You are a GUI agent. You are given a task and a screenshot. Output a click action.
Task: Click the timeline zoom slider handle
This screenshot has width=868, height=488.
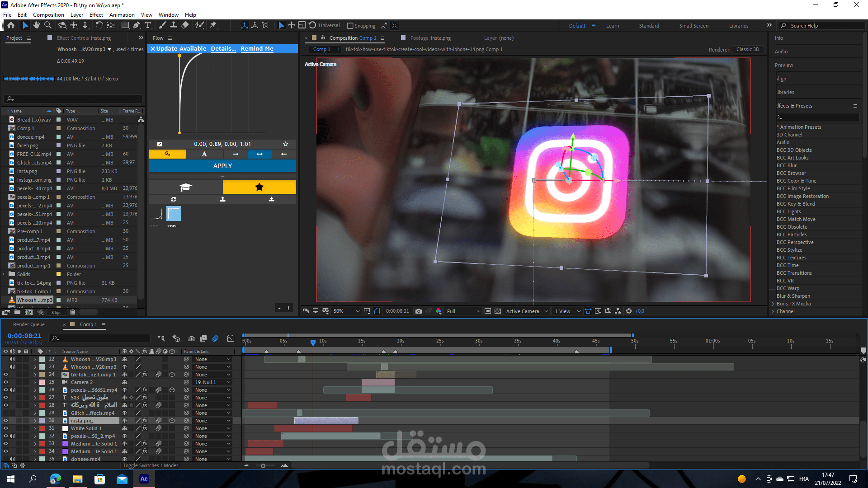click(x=263, y=465)
